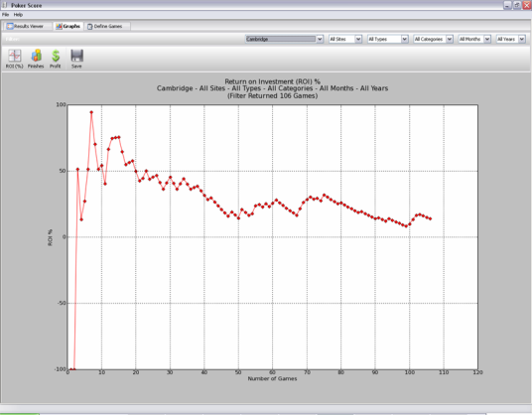Viewport: 532px width, 415px height.
Task: Click the last data point at game 106
Action: click(x=430, y=218)
